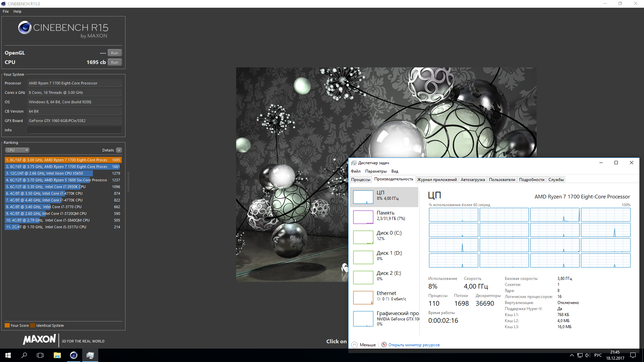
Task: Open the Start menu
Action: (x=8, y=355)
